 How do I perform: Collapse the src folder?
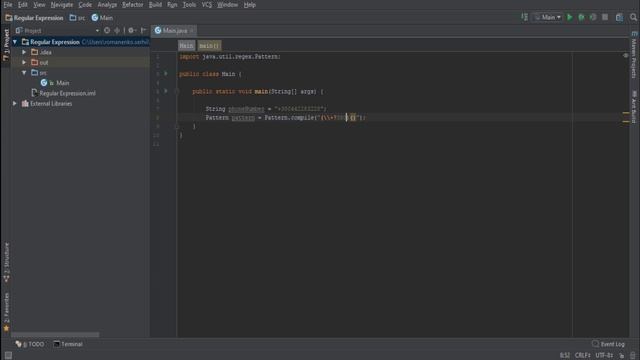[x=24, y=73]
